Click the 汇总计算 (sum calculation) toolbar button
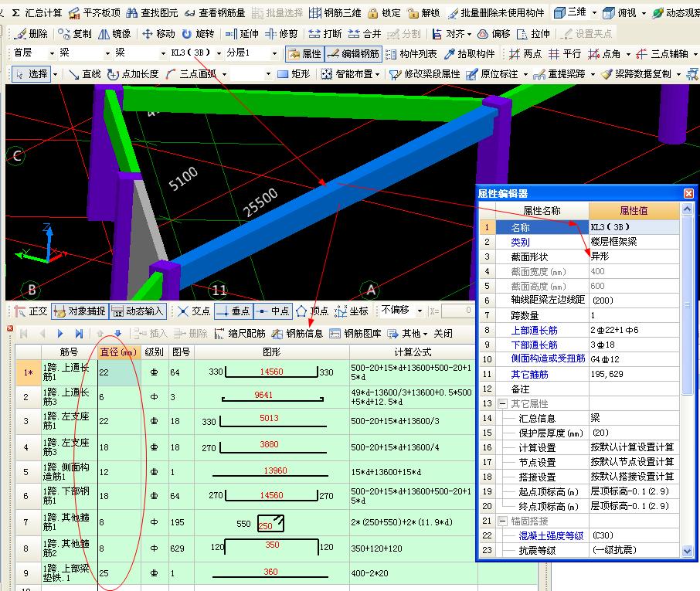 pyautogui.click(x=37, y=13)
